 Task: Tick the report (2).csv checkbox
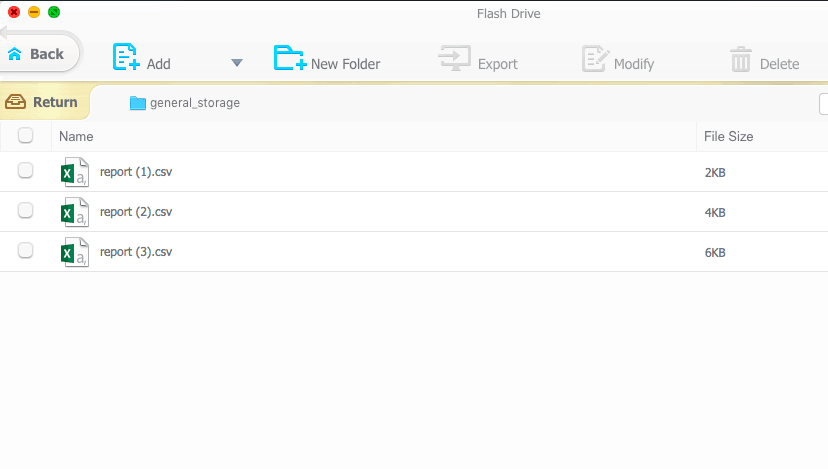(26, 211)
